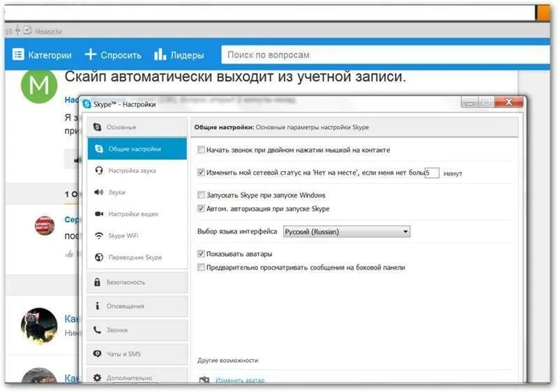Click the green M user avatar
Image resolution: width=558 pixels, height=392 pixels.
[39, 85]
